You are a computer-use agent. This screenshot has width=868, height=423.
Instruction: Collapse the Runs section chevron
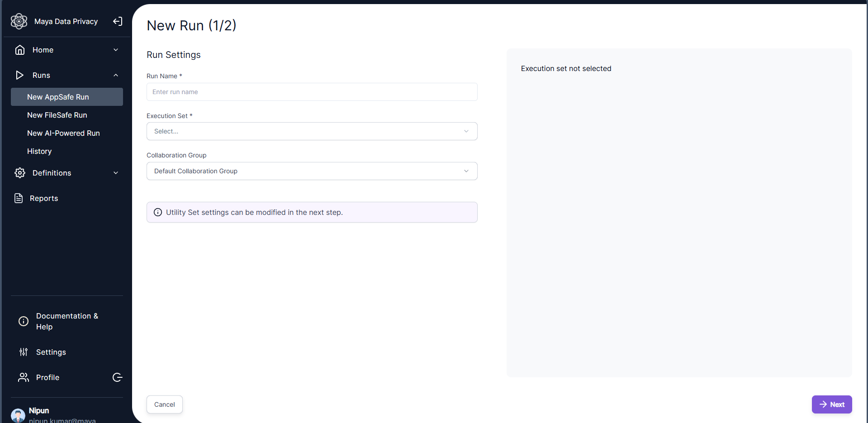click(116, 75)
